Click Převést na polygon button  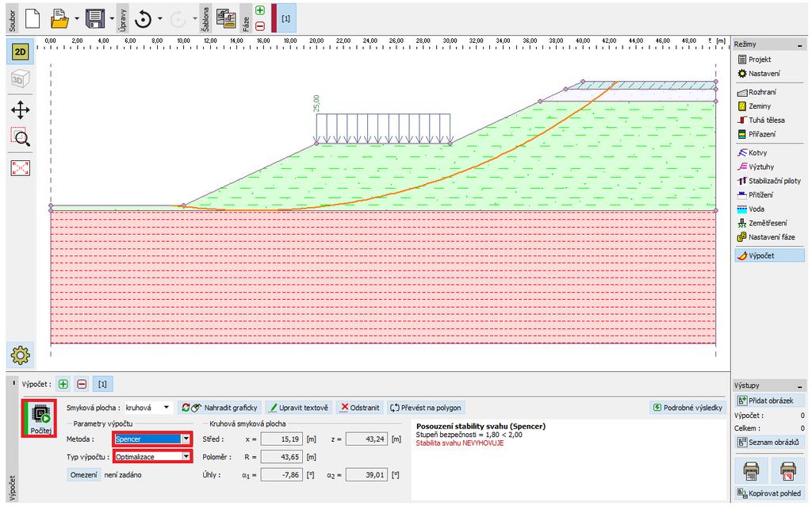coord(426,408)
